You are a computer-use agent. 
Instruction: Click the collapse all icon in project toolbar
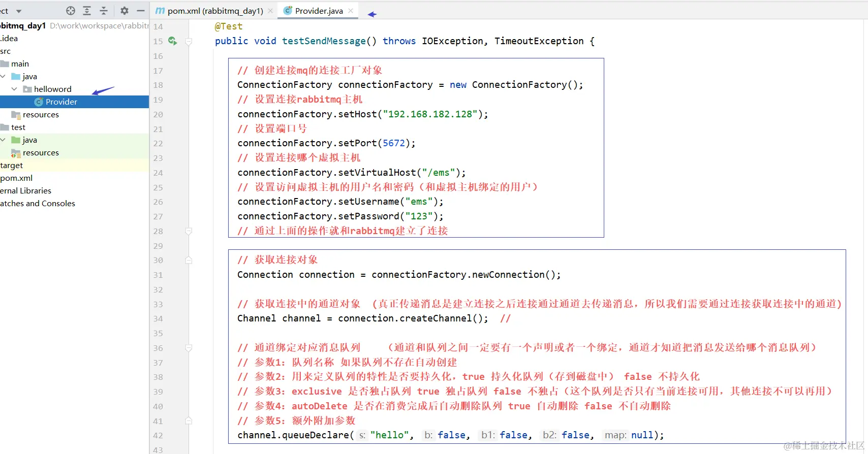(104, 11)
